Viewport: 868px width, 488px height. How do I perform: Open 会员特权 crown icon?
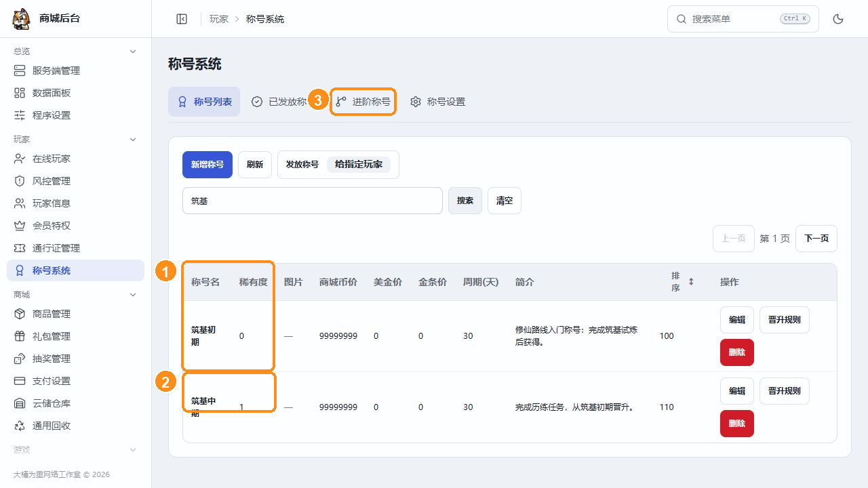tap(20, 226)
